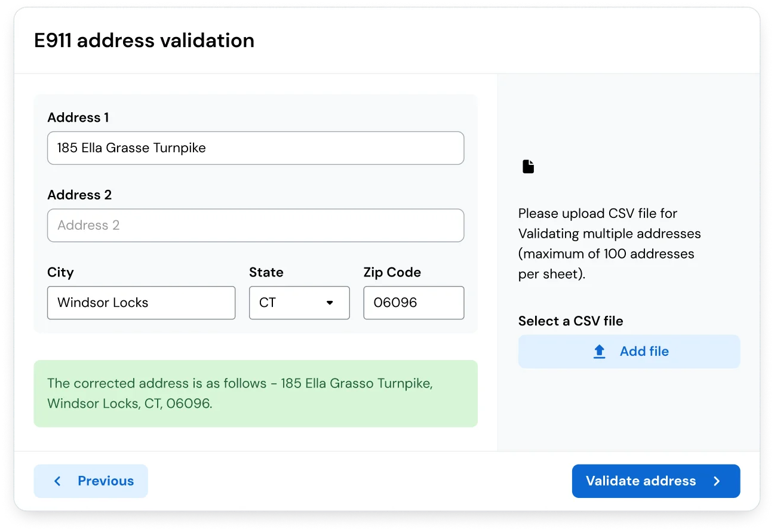Viewport: 774px width, 532px height.
Task: Click the right arrow icon on Validate address
Action: 717,481
